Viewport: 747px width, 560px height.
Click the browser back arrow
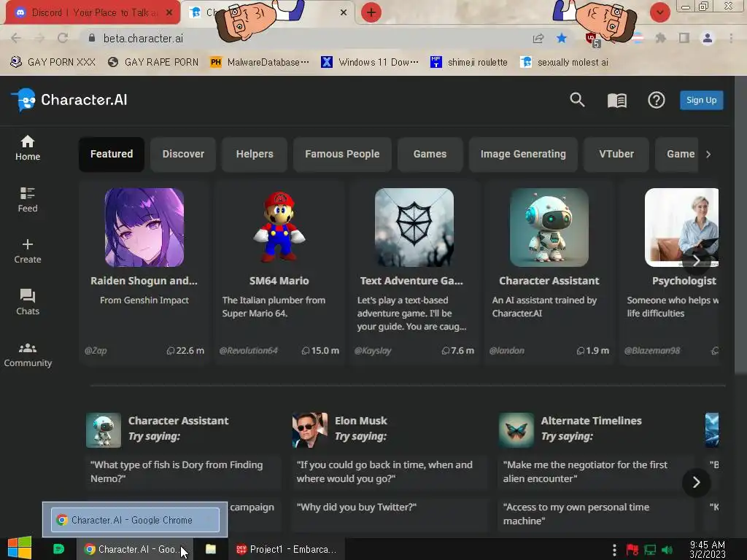[x=16, y=38]
